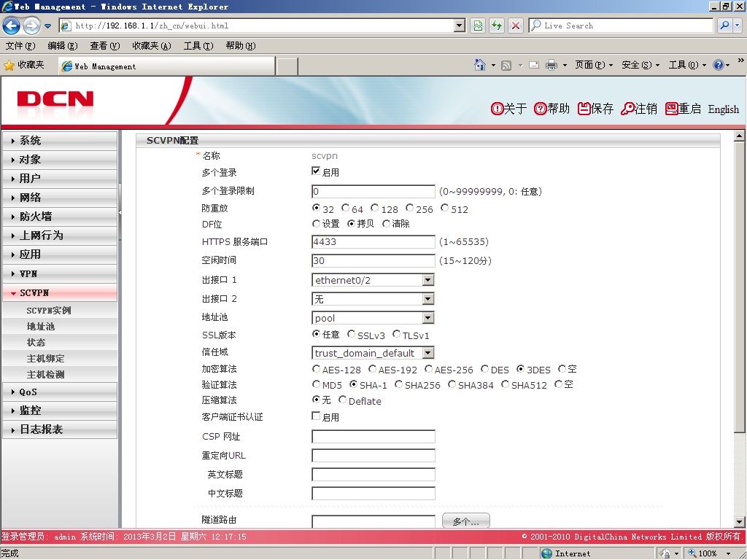
Task: Toggle 客户端证书认证 启用 checkbox
Action: tap(316, 416)
